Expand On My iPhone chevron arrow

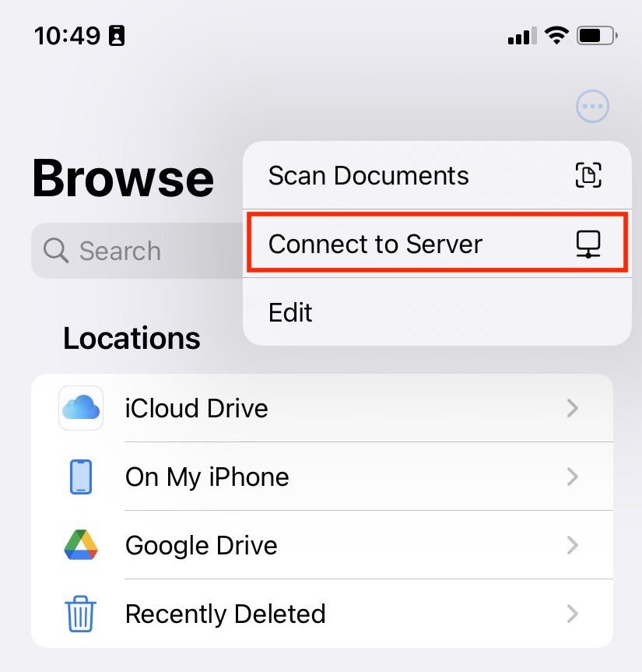pyautogui.click(x=573, y=477)
